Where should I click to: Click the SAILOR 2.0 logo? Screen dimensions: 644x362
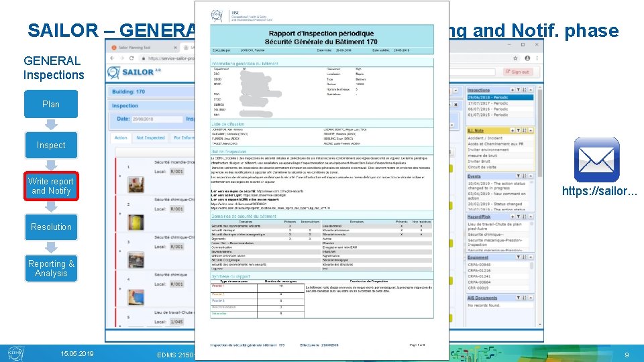click(134, 72)
